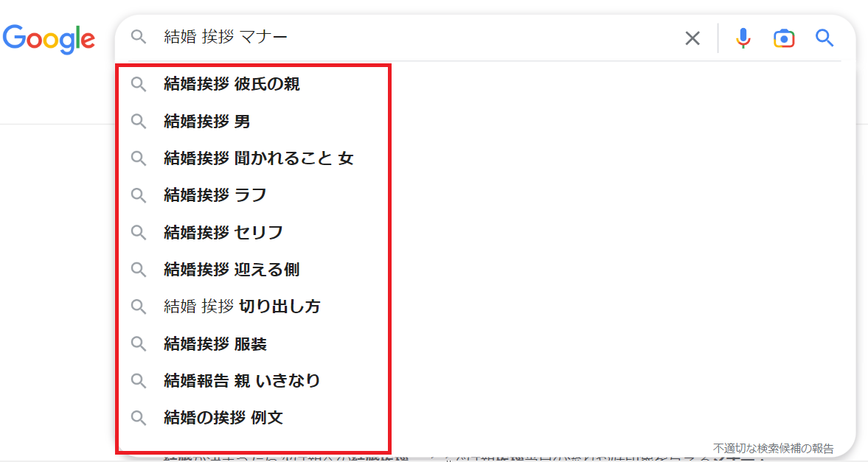Viewport: 868px width, 462px height.
Task: Select suggestion 結婚挨拶 彼氏の親
Action: (232, 84)
